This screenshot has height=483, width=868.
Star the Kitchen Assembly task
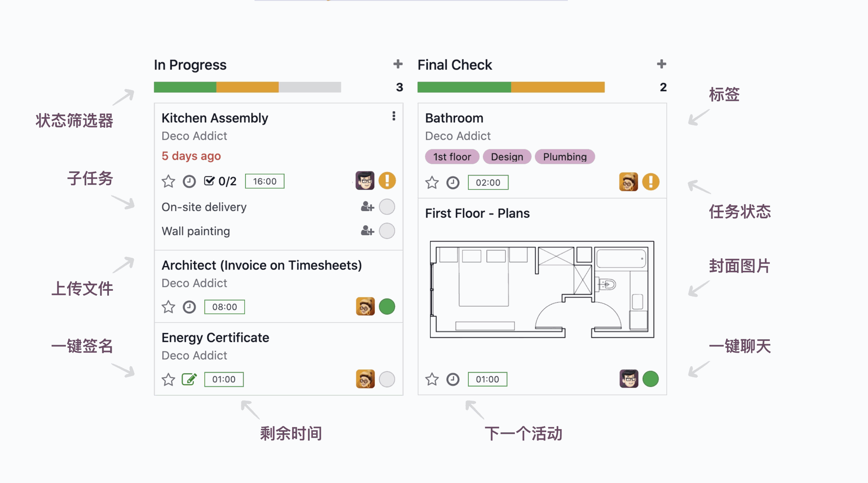pos(168,181)
